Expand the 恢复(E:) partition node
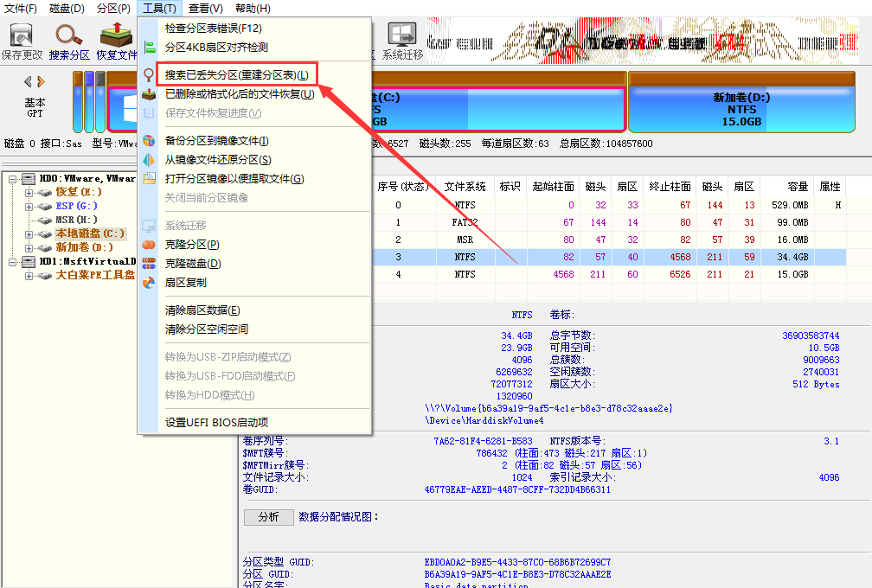The image size is (872, 588). click(29, 193)
